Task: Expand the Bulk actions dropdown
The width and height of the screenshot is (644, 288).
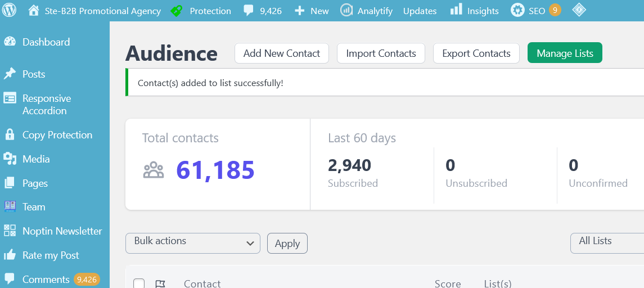Action: (x=193, y=243)
